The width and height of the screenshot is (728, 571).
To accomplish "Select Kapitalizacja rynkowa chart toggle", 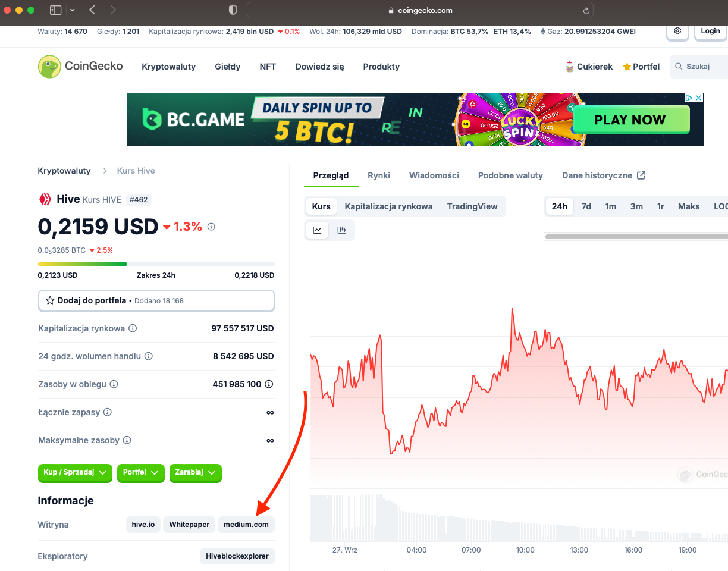I will [x=388, y=206].
